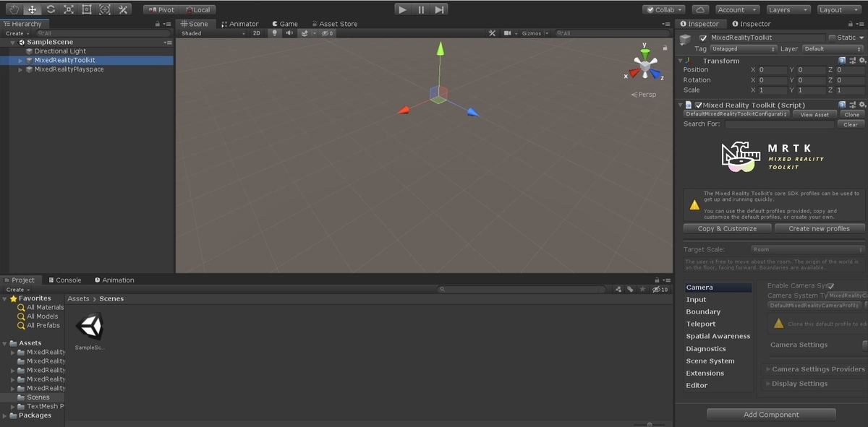This screenshot has height=427, width=868.
Task: Switch to the Console tab
Action: point(64,280)
